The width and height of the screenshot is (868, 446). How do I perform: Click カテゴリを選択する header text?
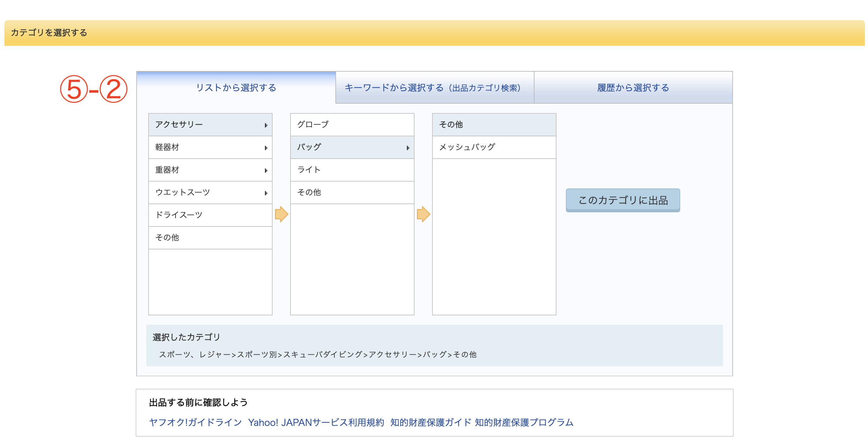[x=49, y=33]
